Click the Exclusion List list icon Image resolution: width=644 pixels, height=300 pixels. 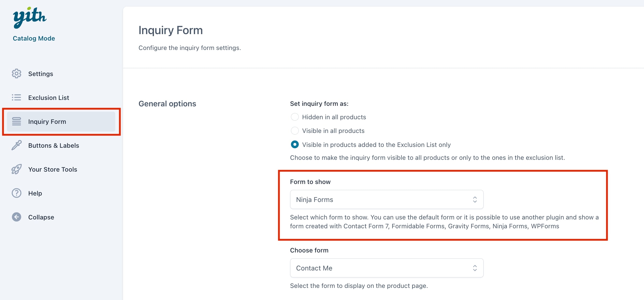coord(16,97)
